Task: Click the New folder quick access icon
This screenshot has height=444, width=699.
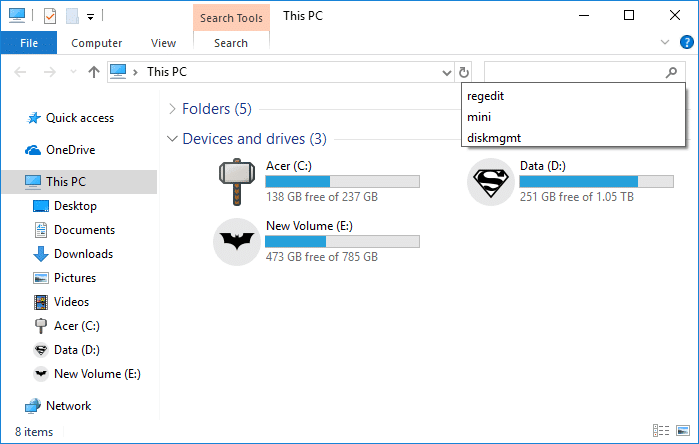Action: [72, 16]
